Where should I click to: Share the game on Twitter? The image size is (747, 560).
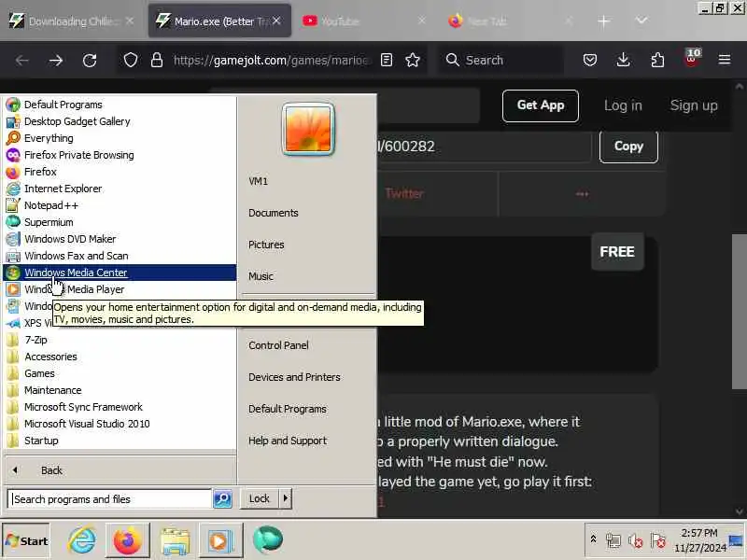pyautogui.click(x=404, y=193)
